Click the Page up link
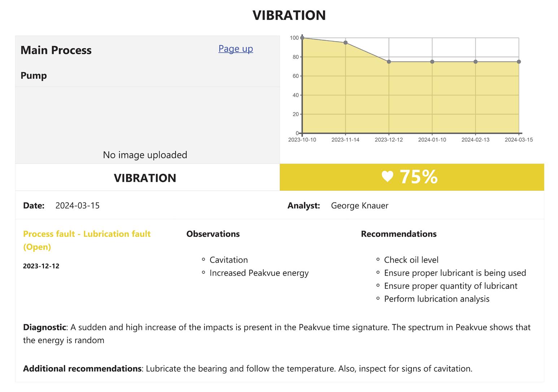Image resolution: width=558 pixels, height=392 pixels. pos(235,49)
